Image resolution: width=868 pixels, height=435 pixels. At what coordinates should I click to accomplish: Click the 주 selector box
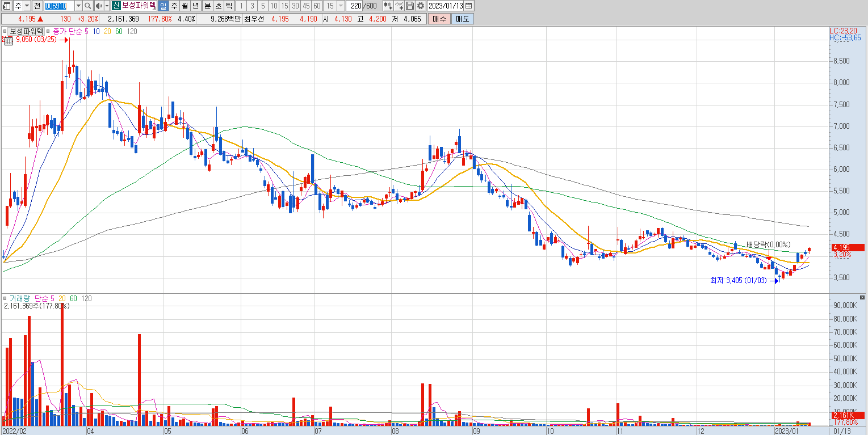[18, 6]
